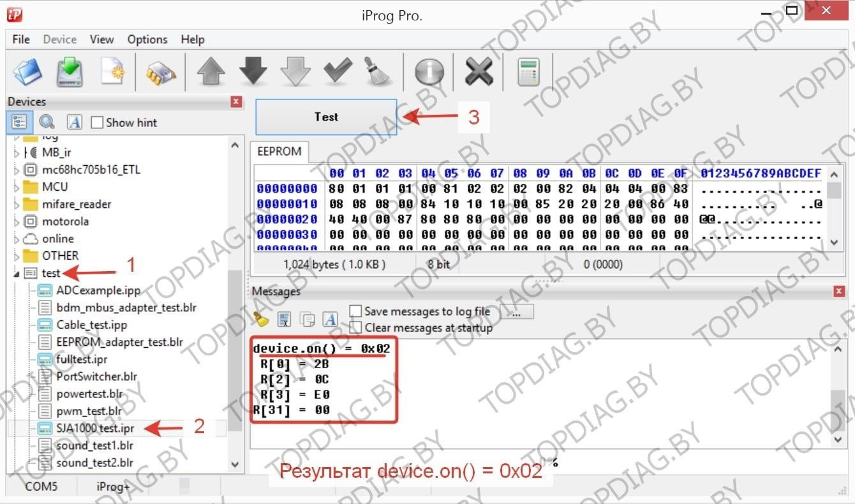This screenshot has height=504, width=855.
Task: Click the font 'A' icon in Devices
Action: 75,122
